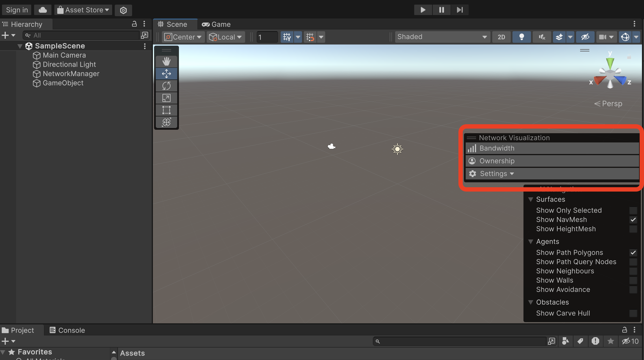This screenshot has width=644, height=360.
Task: Switch Scene view to 2D mode
Action: pos(501,37)
